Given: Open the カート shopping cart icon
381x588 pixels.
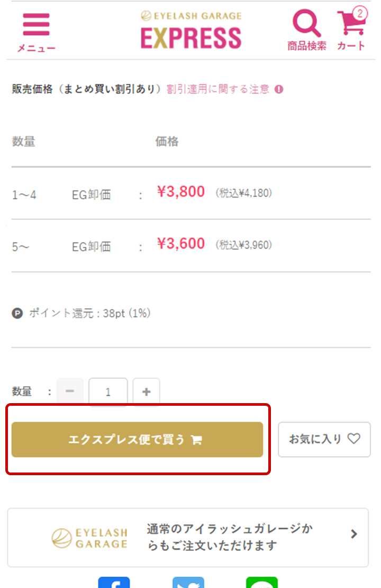Looking at the screenshot, I should pos(349,25).
